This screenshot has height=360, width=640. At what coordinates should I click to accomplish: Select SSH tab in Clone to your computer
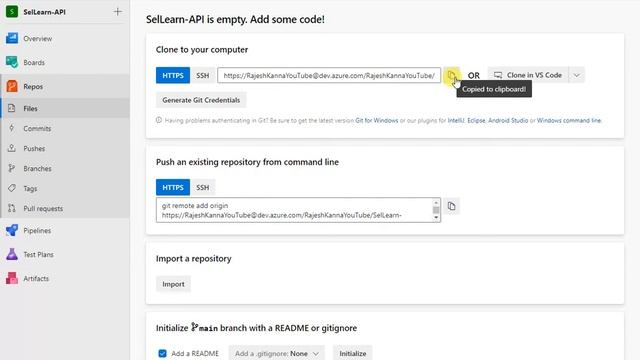(x=202, y=76)
